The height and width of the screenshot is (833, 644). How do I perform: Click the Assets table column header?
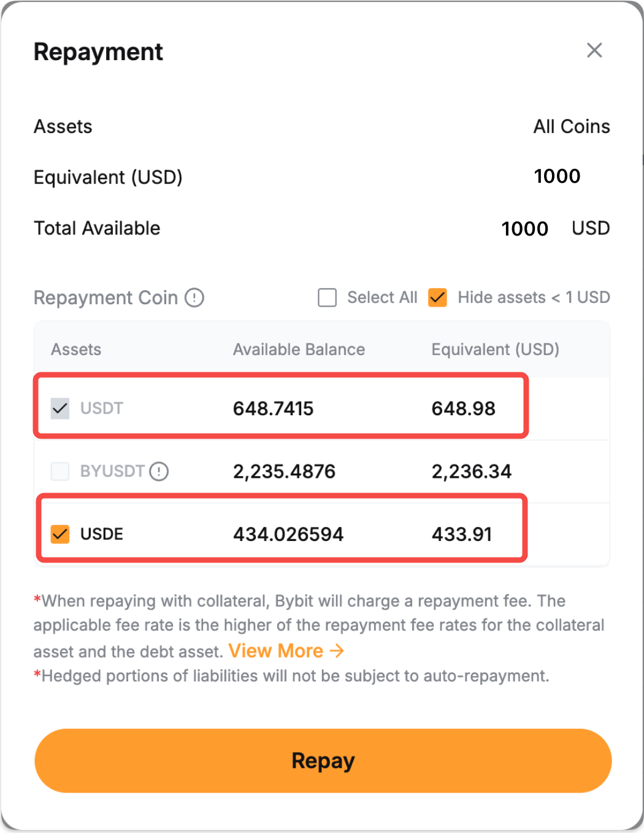click(76, 350)
